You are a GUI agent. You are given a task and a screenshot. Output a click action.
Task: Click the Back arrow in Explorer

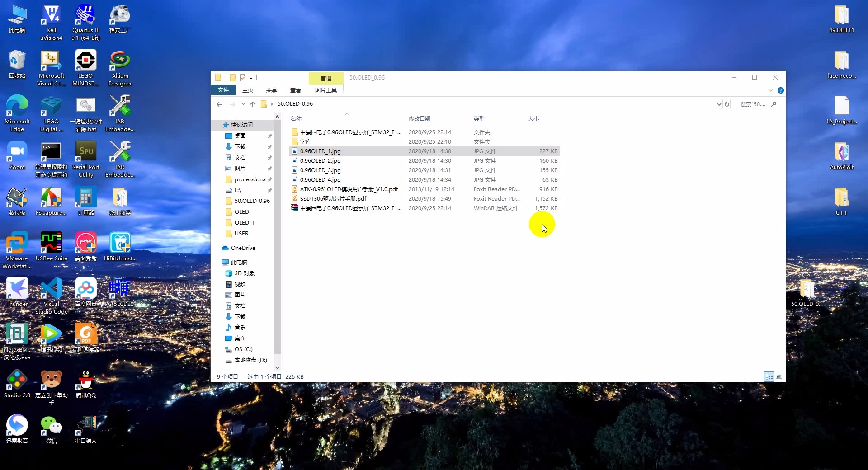[219, 104]
